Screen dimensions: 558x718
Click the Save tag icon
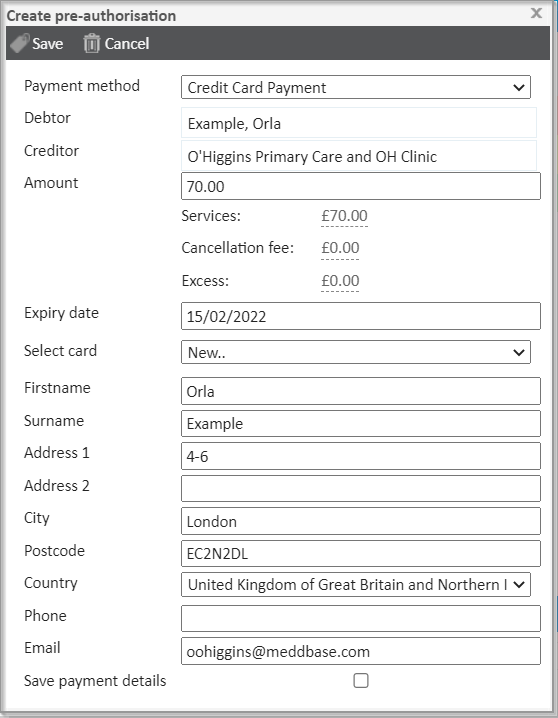(20, 44)
